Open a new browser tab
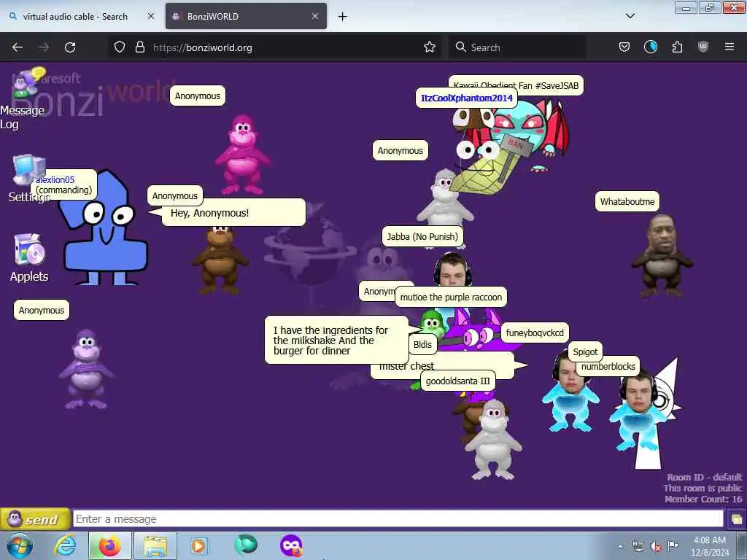The height and width of the screenshot is (560, 747). (x=343, y=17)
